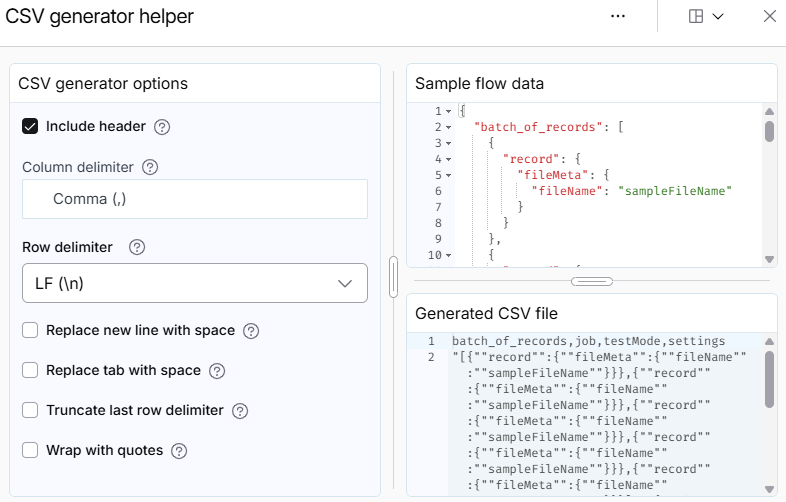Enable Truncate last row delimiter
The image size is (786, 502).
[x=30, y=410]
